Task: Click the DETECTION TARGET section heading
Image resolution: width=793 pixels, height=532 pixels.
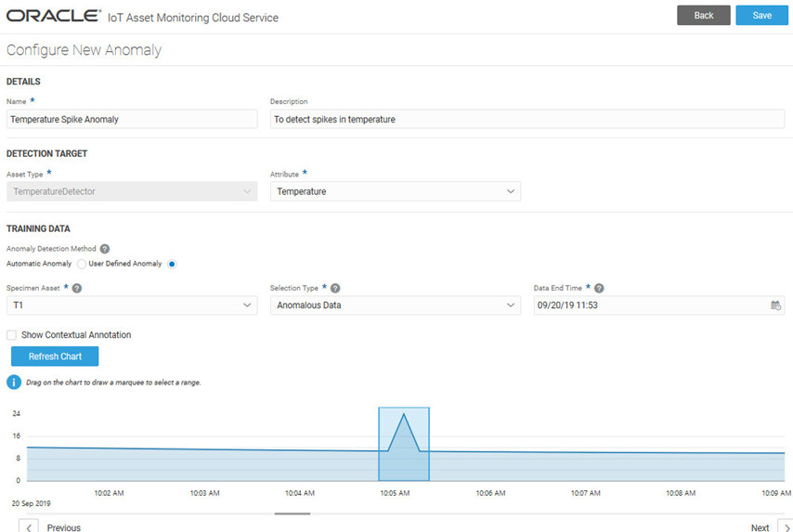Action: pos(47,154)
